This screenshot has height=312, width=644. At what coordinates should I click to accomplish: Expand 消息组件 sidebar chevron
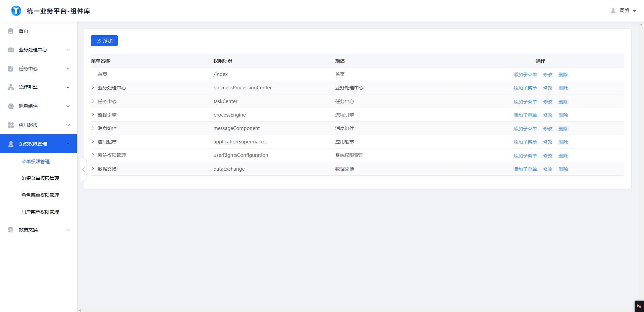(x=68, y=106)
